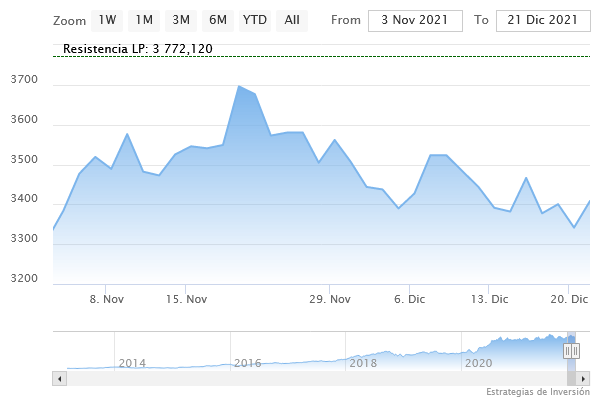Grab the navigator range handle
Image resolution: width=600 pixels, height=400 pixels.
click(572, 350)
